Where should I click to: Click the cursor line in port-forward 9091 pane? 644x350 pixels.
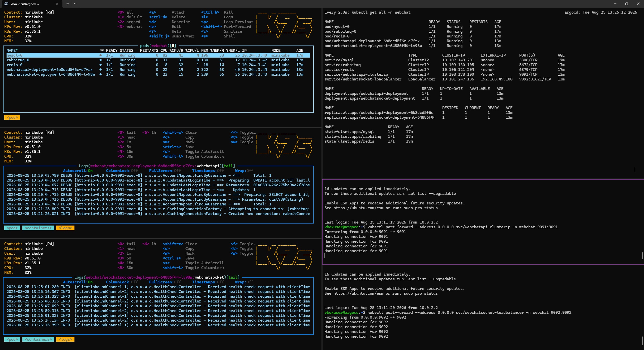[325, 256]
